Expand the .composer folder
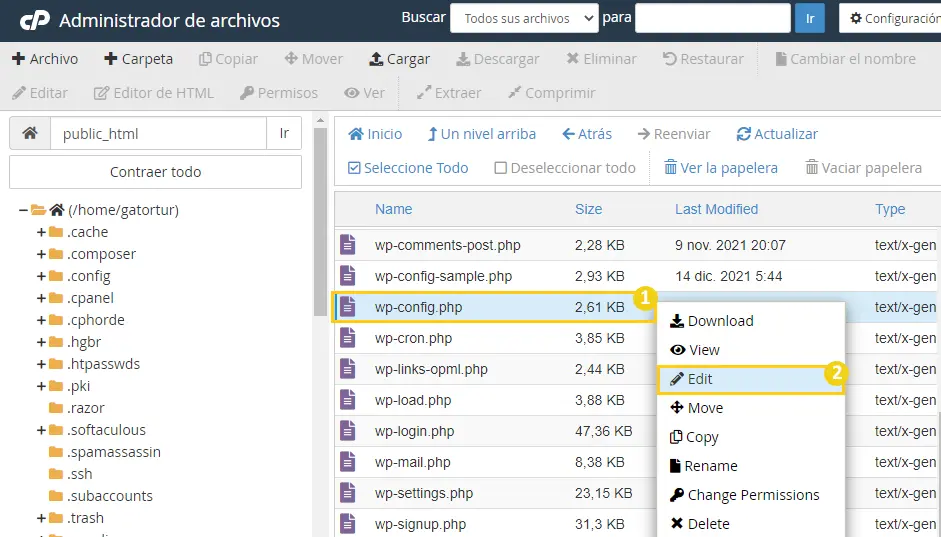 41,254
